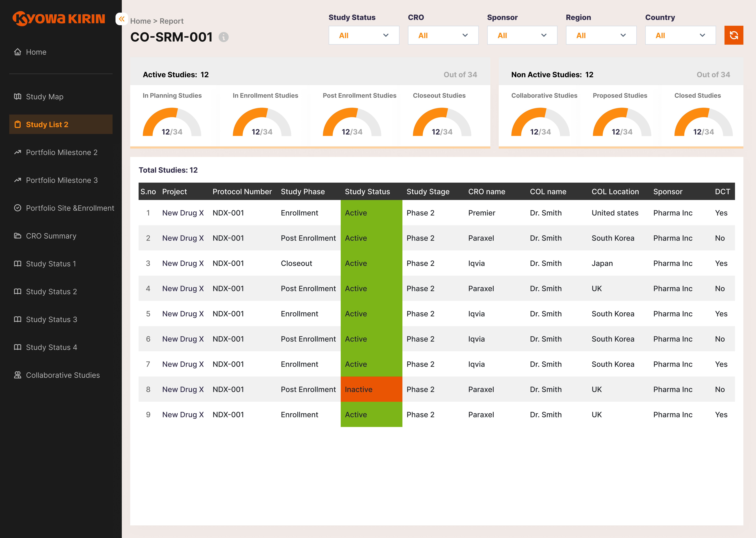This screenshot has height=538, width=756.
Task: Click the Study Status 2 book icon
Action: [x=18, y=292]
